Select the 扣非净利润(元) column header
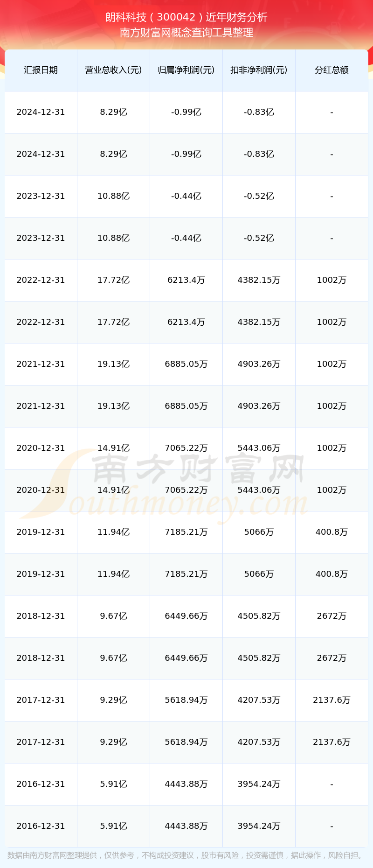The width and height of the screenshot is (373, 868). coord(259,70)
